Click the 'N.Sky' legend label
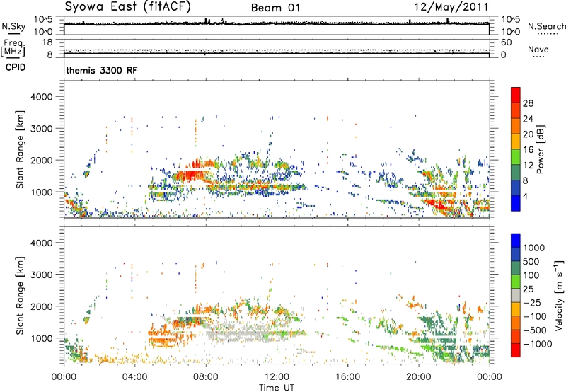This screenshot has width=566, height=392. click(13, 26)
